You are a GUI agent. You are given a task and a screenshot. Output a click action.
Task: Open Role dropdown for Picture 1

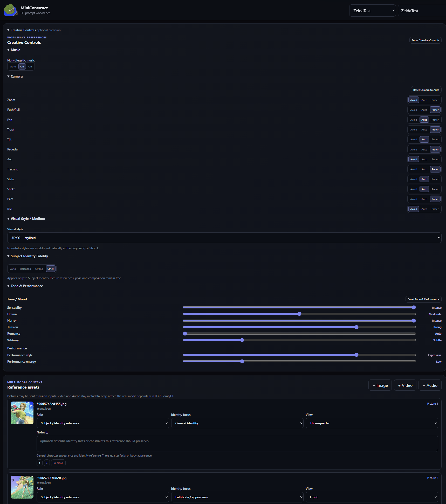pyautogui.click(x=103, y=423)
